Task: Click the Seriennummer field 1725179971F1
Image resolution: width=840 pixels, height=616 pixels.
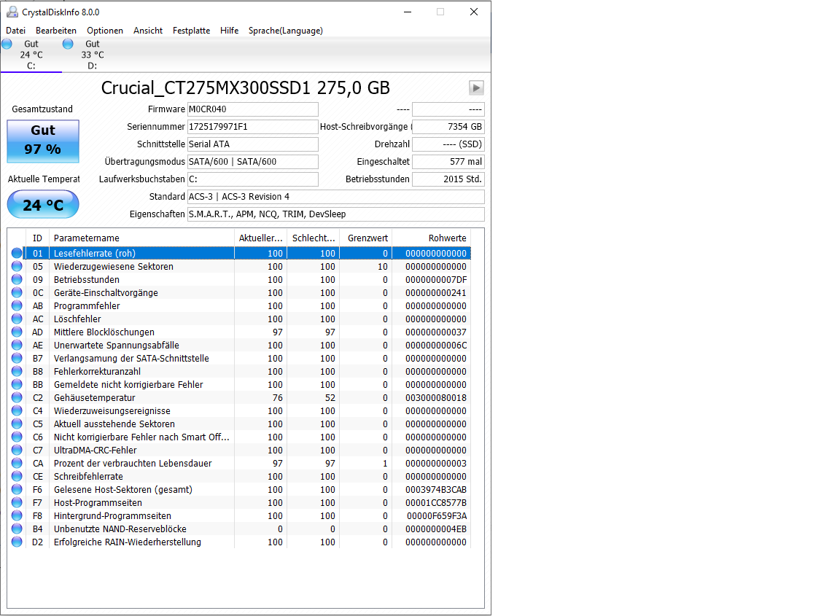Action: 253,127
